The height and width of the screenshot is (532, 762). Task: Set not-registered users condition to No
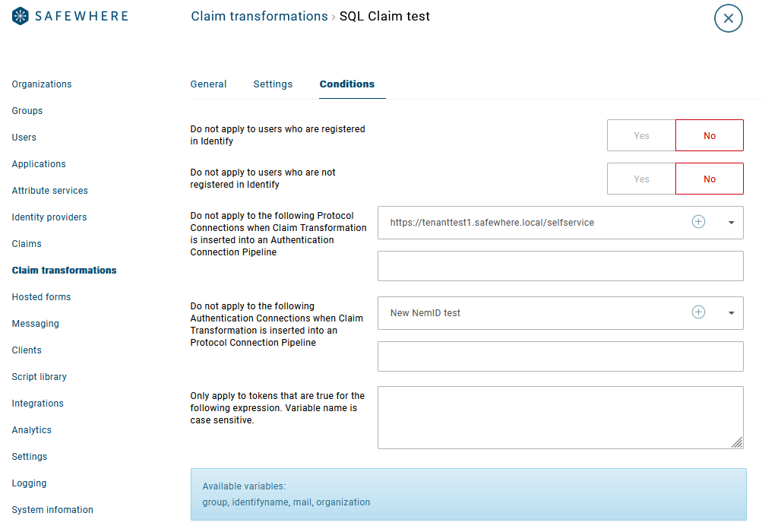(x=710, y=179)
